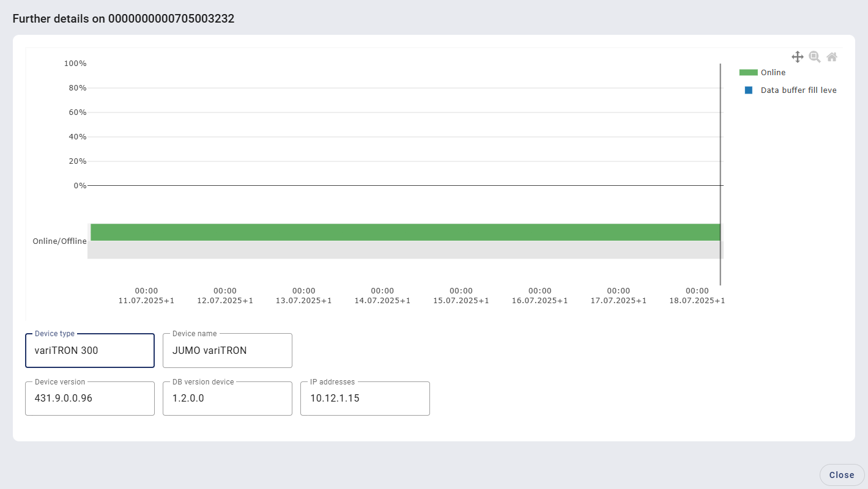The image size is (868, 489).
Task: Click the blue Data buffer legend swatch
Action: [748, 90]
